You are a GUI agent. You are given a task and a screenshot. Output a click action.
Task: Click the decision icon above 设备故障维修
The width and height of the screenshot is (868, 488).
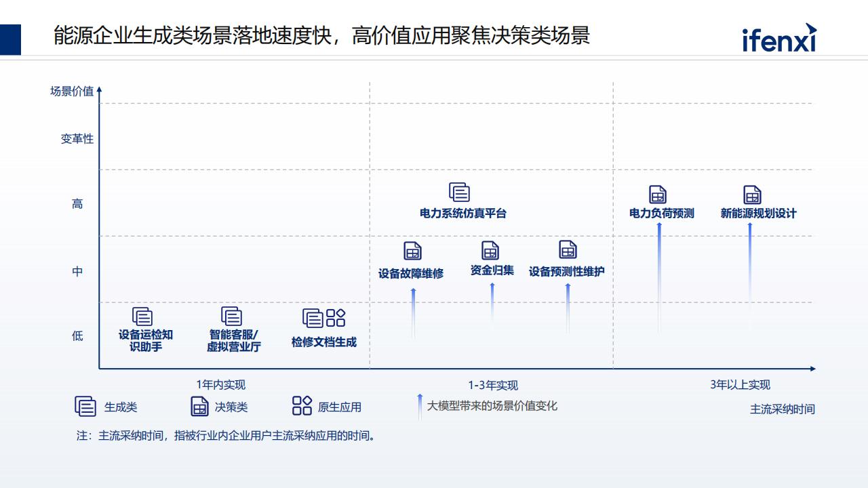pyautogui.click(x=412, y=251)
